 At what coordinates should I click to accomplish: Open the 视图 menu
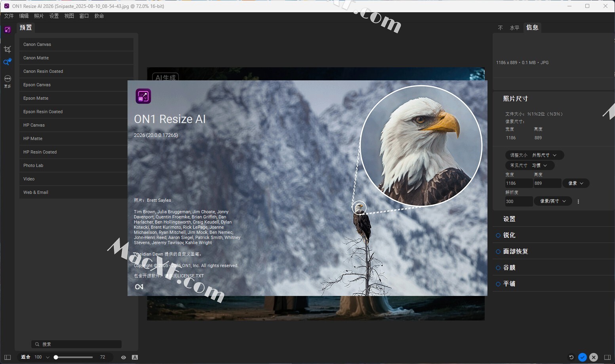[x=69, y=16]
